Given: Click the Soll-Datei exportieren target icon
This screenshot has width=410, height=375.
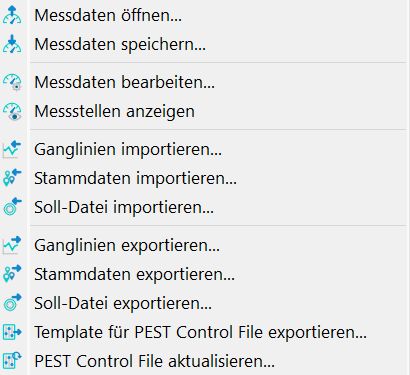Looking at the screenshot, I should [x=12, y=303].
